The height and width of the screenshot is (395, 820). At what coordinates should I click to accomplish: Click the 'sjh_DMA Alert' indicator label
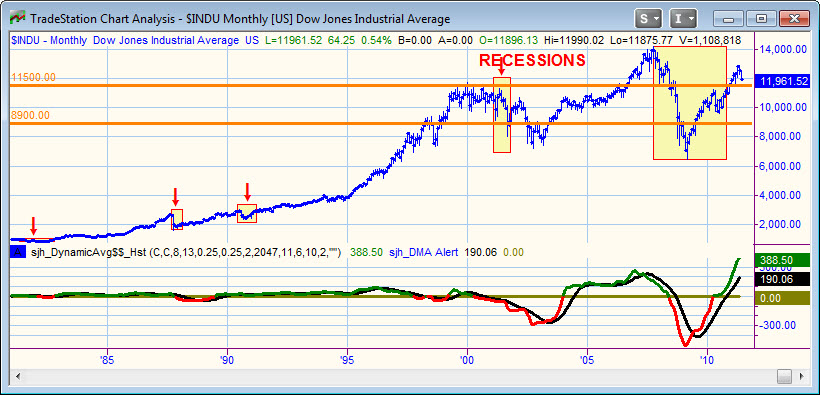[423, 253]
